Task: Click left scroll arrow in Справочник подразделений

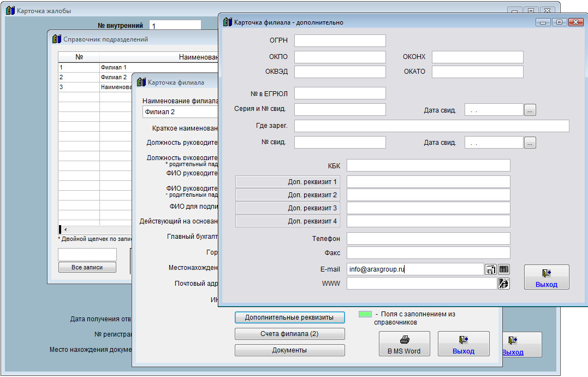Action: (66, 229)
